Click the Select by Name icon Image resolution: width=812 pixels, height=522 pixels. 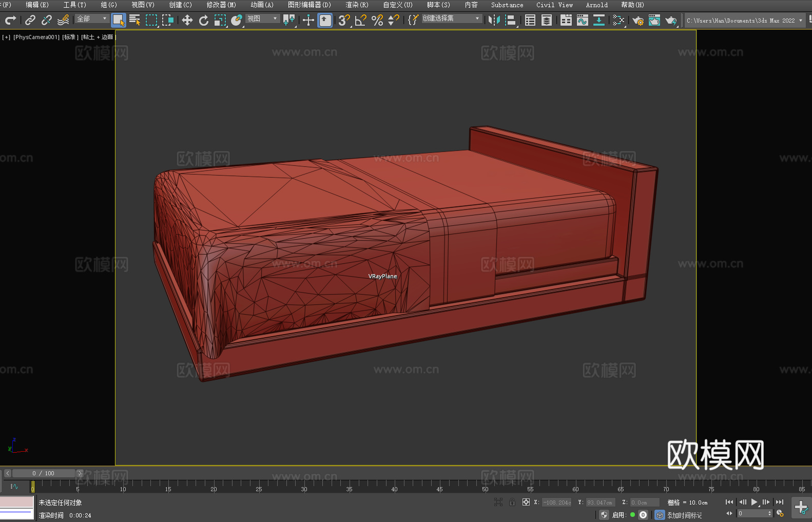pyautogui.click(x=135, y=20)
